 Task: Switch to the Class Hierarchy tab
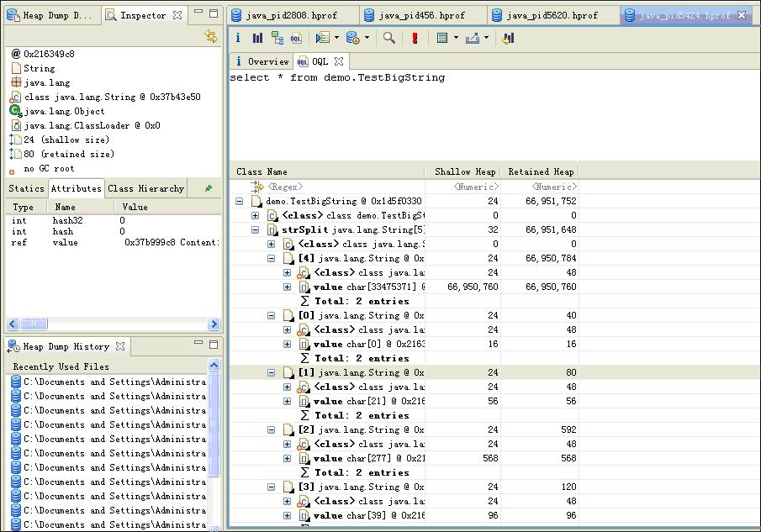(x=145, y=188)
